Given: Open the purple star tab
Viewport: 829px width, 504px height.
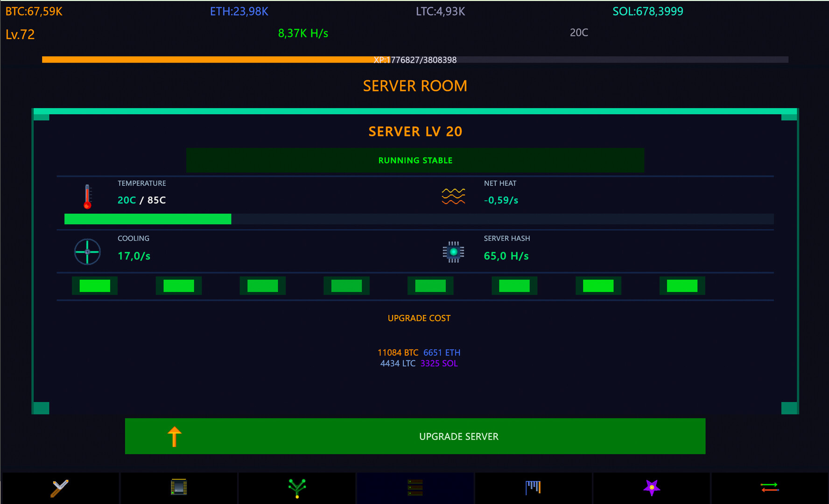Looking at the screenshot, I should pyautogui.click(x=652, y=488).
